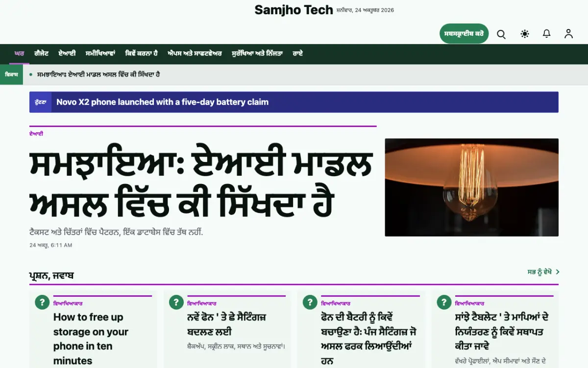The image size is (588, 368).
Task: Click the ਸਭ ਨੂੰ ਵੇਖੋ see-all link
Action: point(539,272)
